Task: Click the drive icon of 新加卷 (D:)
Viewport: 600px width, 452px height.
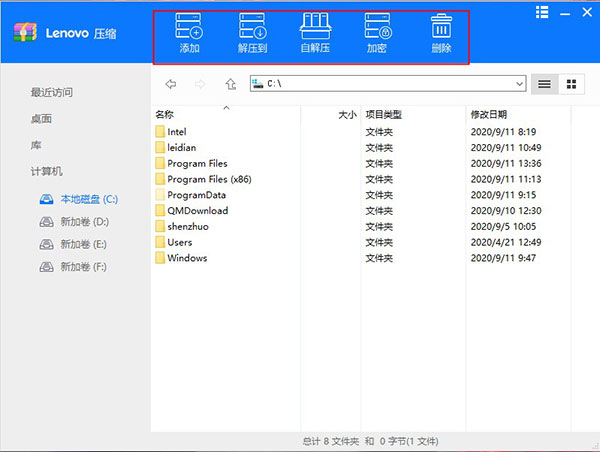Action: (x=47, y=222)
